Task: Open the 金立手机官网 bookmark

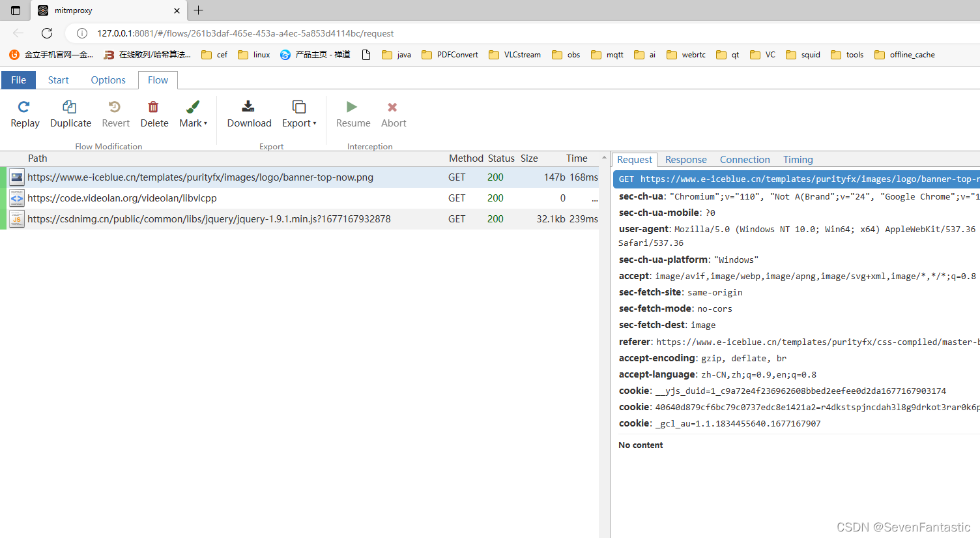Action: coord(51,55)
